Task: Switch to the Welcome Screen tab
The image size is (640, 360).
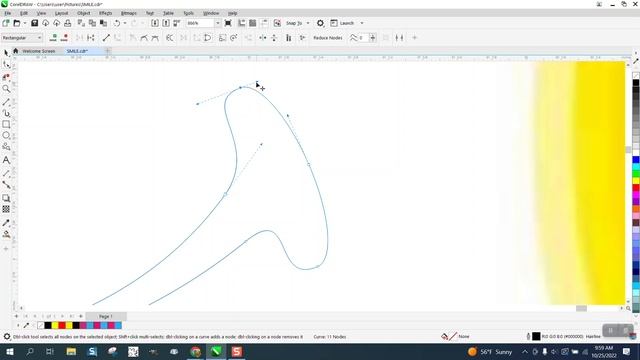Action: (x=38, y=51)
